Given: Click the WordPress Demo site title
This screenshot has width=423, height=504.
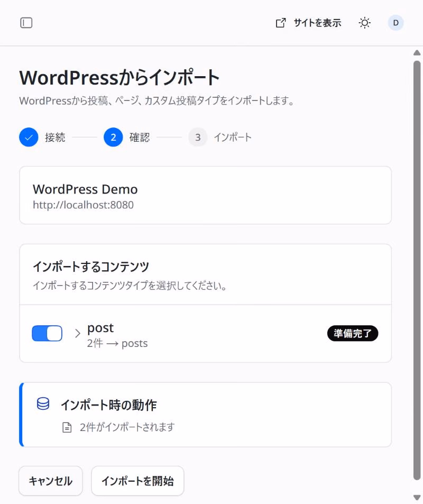Looking at the screenshot, I should point(85,189).
